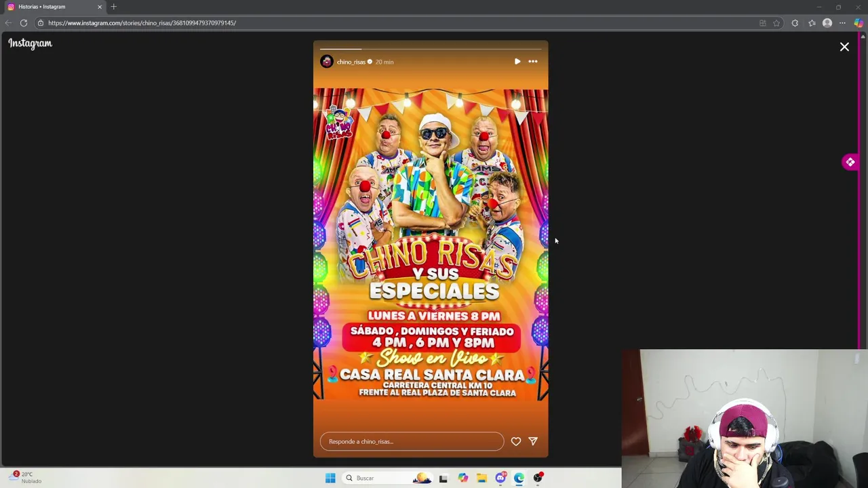Image resolution: width=868 pixels, height=488 pixels.
Task: Select the Historias • Instagram tab
Action: pyautogui.click(x=54, y=7)
